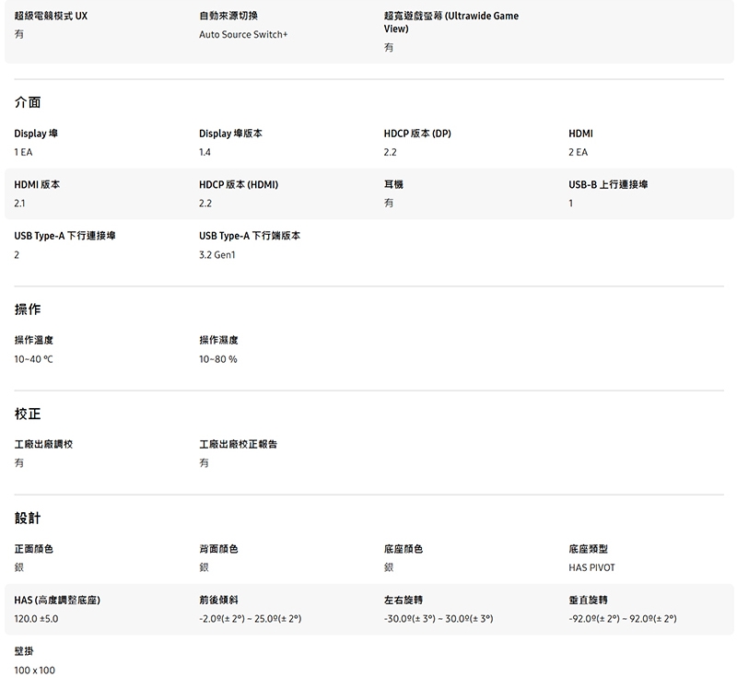Click the 左右旋轉 label

click(x=403, y=601)
